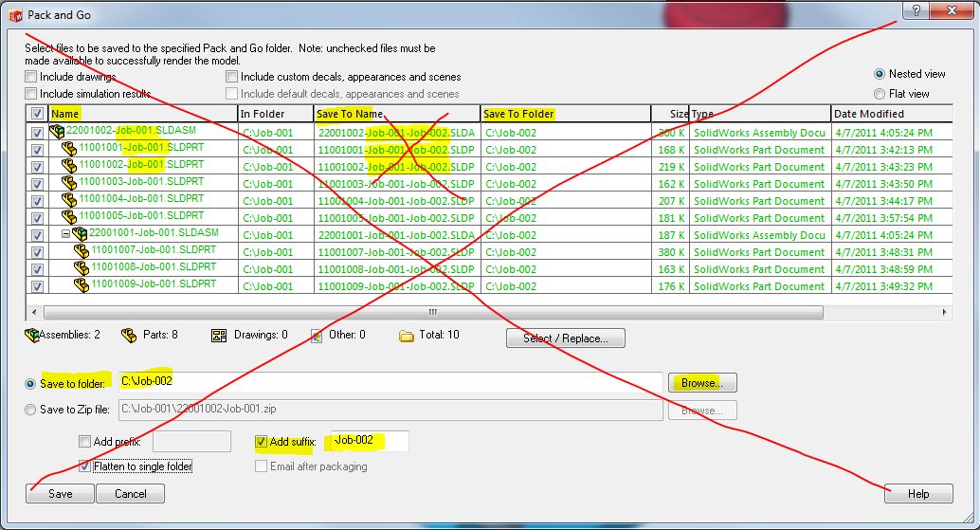The image size is (980, 530).
Task: Select the Flat view radio button
Action: [x=880, y=94]
